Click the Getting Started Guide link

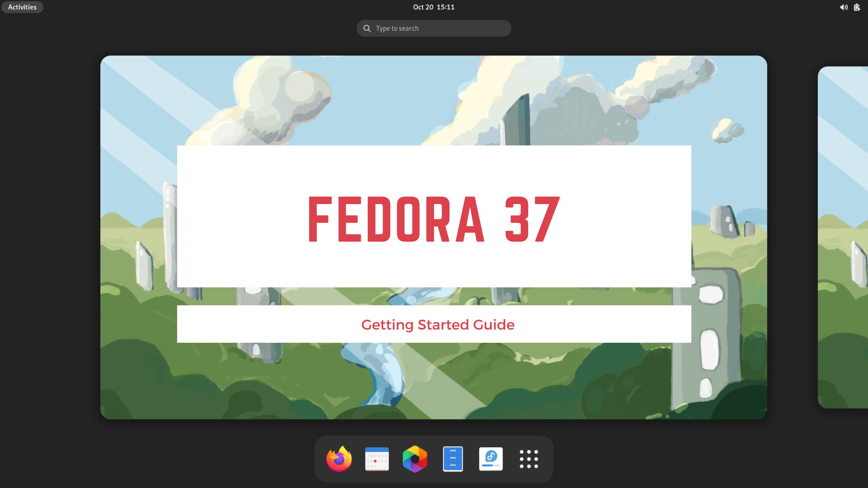coord(437,324)
